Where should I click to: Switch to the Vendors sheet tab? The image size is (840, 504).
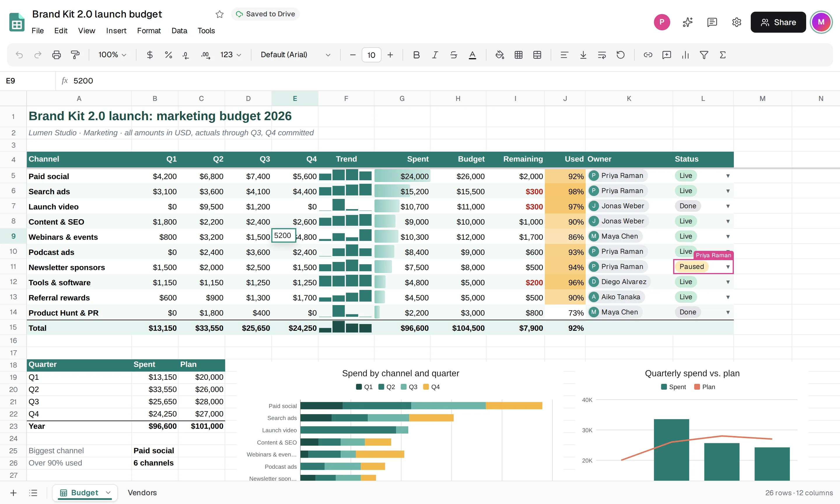point(142,492)
